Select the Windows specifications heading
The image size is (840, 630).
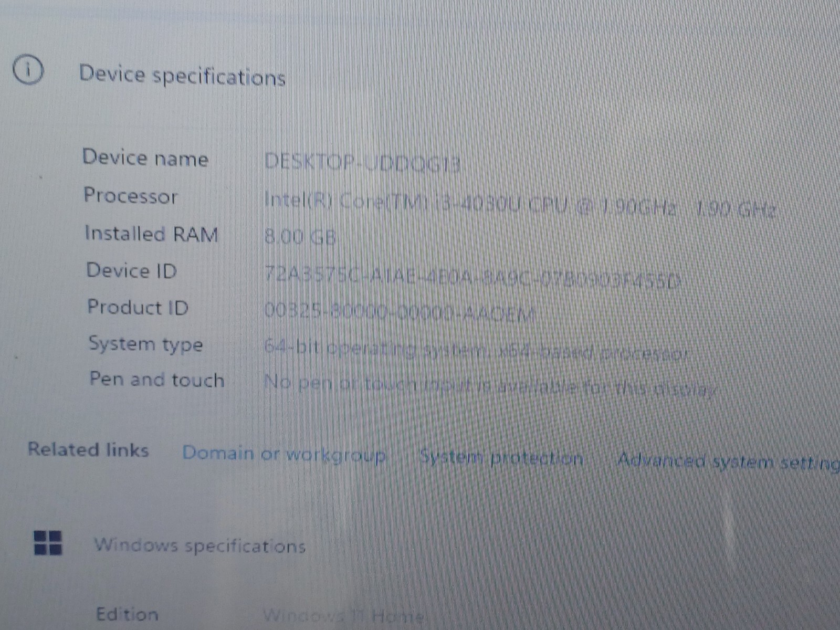point(199,545)
